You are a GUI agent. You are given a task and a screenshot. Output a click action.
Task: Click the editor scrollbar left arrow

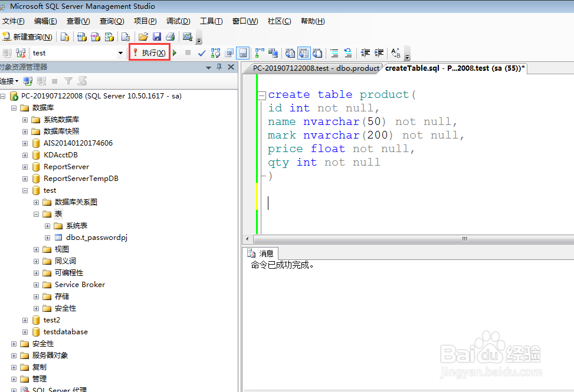[x=247, y=239]
